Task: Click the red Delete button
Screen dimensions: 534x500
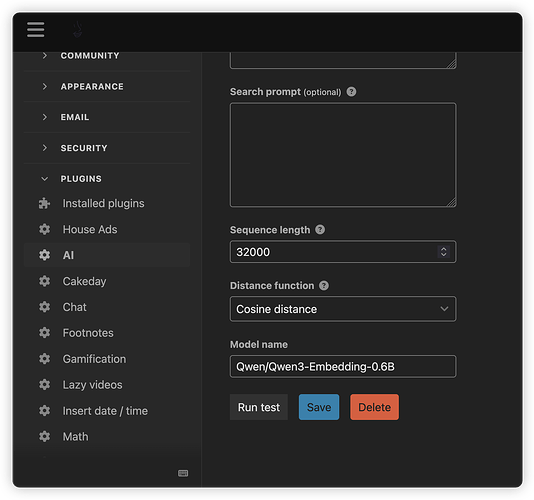Action: (x=374, y=407)
